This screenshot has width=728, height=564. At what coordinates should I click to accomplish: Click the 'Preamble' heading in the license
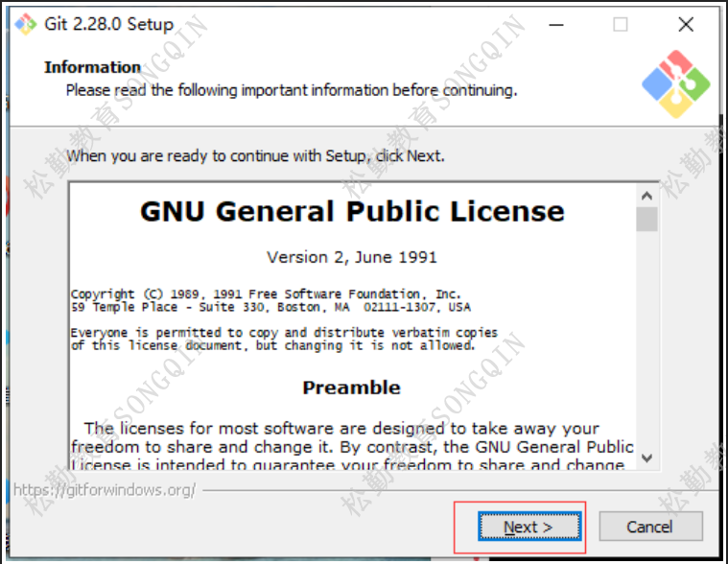pyautogui.click(x=351, y=388)
